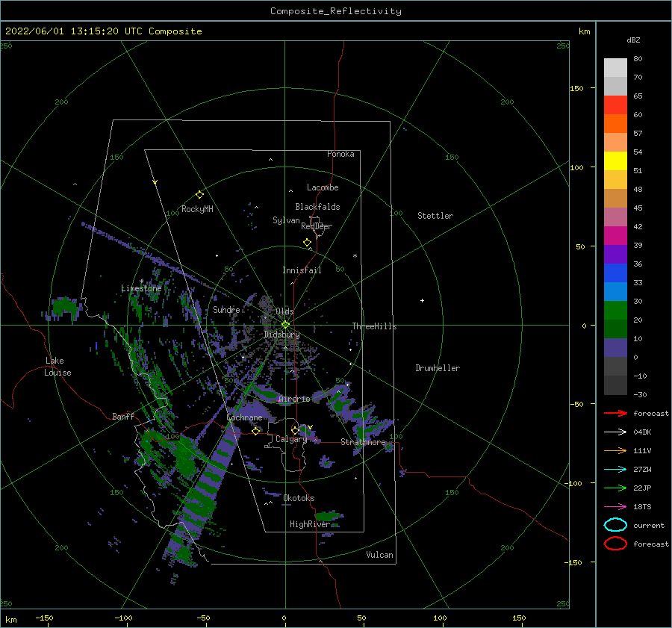Screen dimensions: 672x628
Task: Click the Ponoka label
Action: [x=340, y=154]
